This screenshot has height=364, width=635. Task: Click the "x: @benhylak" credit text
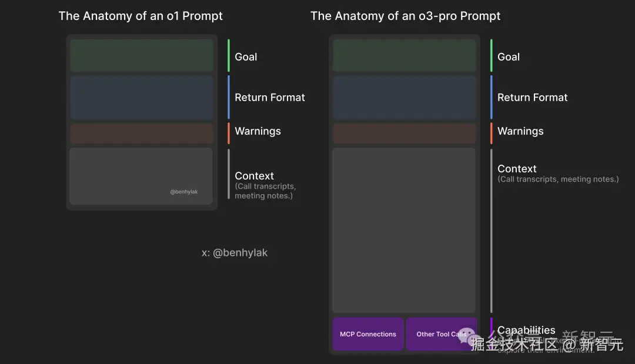point(235,253)
